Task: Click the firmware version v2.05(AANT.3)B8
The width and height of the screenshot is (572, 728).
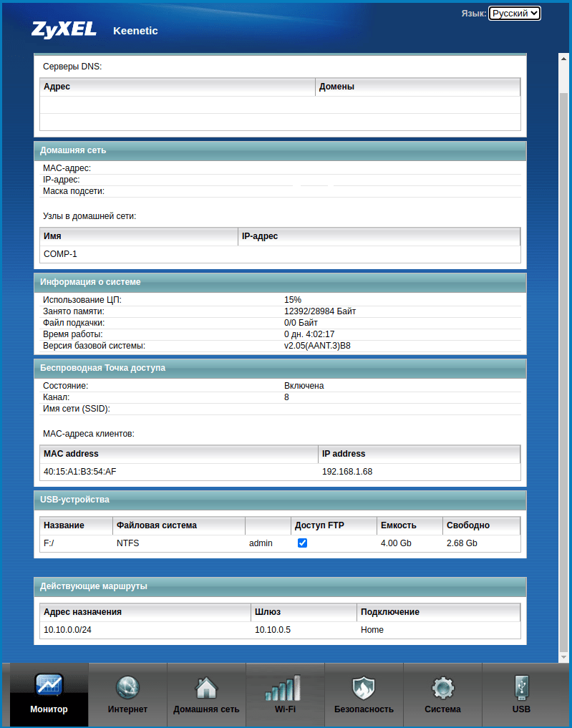Action: click(317, 346)
